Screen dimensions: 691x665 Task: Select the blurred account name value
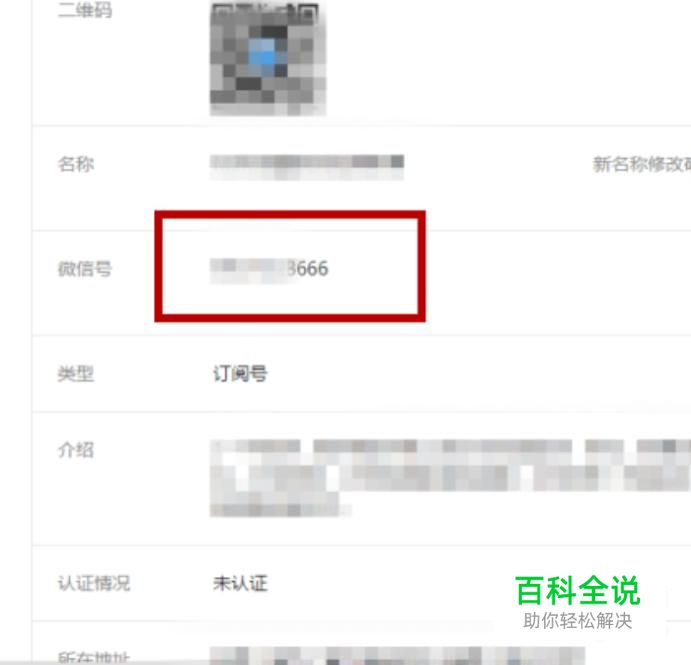[x=307, y=167]
